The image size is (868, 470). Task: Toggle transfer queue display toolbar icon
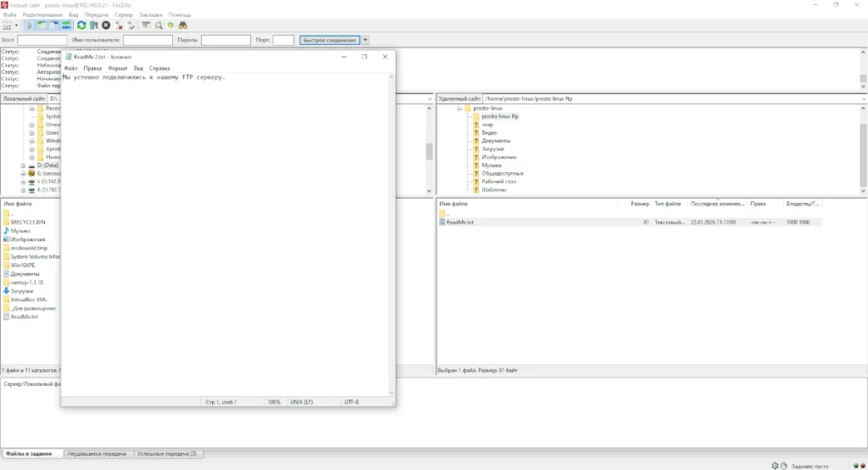66,25
